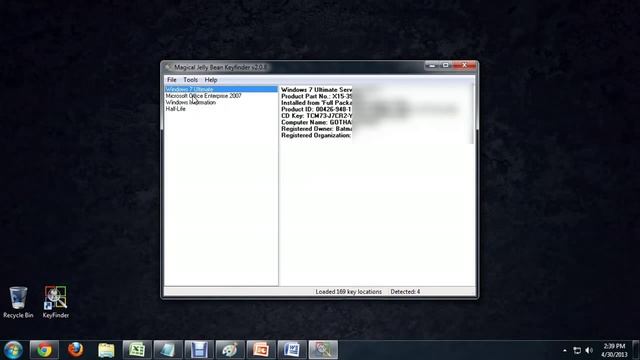Screen dimensions: 640x360
Task: Select the KeyFinder desktop shortcut
Action: click(x=56, y=302)
